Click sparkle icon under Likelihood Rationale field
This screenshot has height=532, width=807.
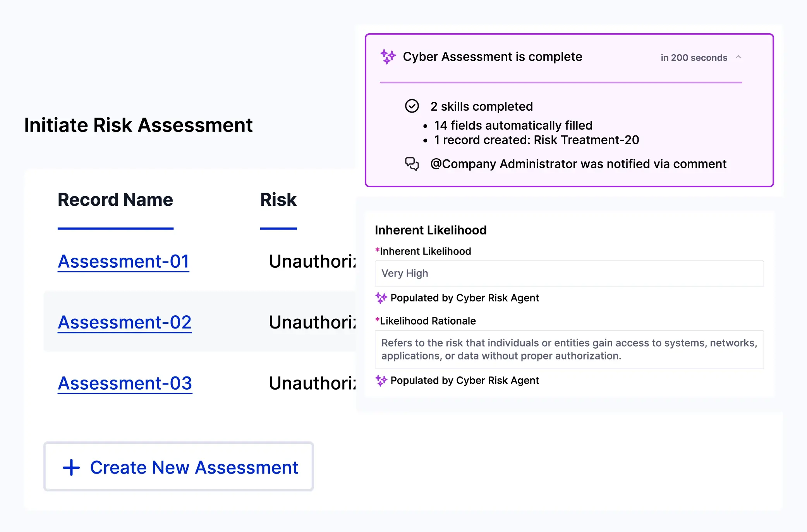[x=381, y=380]
